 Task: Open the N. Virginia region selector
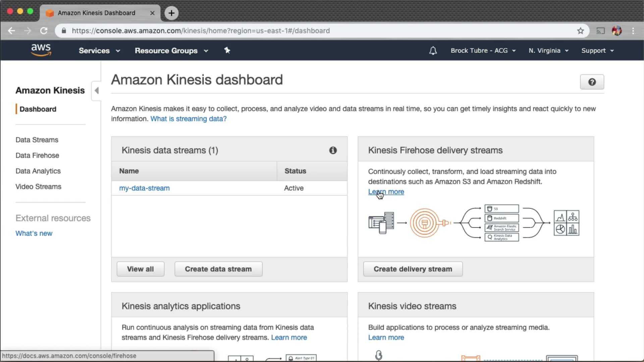[548, 51]
